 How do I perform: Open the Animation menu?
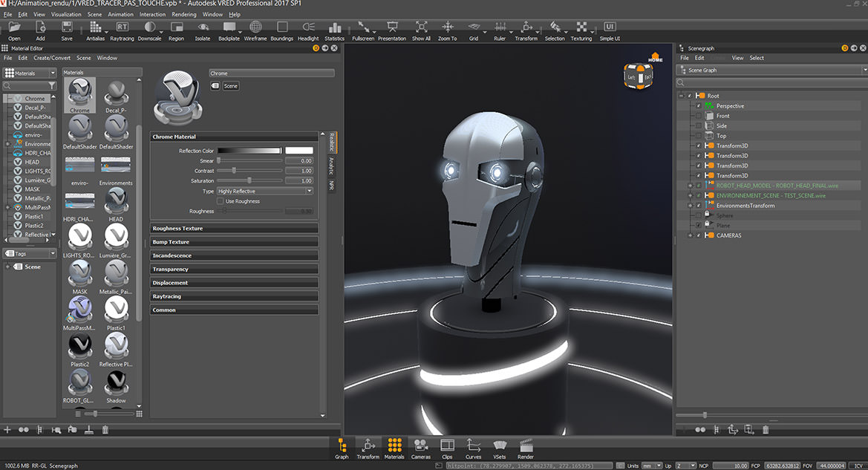pos(121,14)
